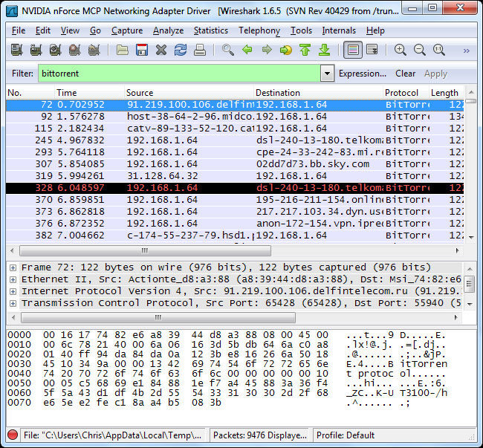Expand the Ethernet II tree node
The width and height of the screenshot is (483, 448).
(13, 279)
